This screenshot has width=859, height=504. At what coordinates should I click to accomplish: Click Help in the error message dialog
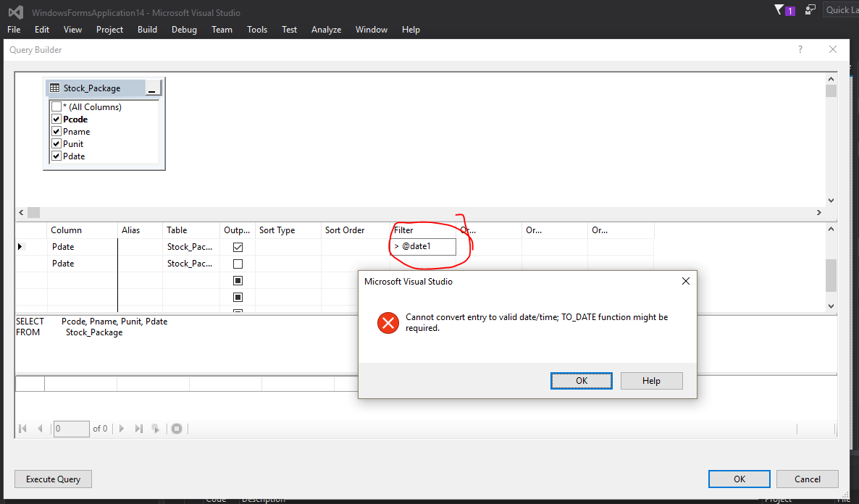(x=651, y=381)
